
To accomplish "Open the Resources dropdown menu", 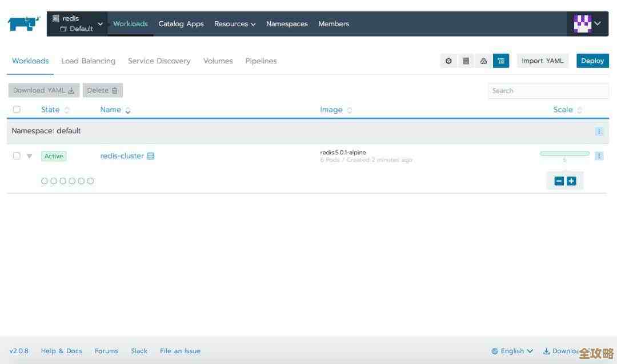I will tap(235, 24).
